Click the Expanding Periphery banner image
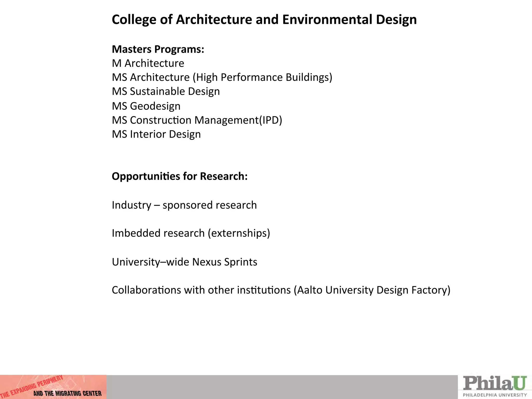The image size is (532, 399). point(53,387)
